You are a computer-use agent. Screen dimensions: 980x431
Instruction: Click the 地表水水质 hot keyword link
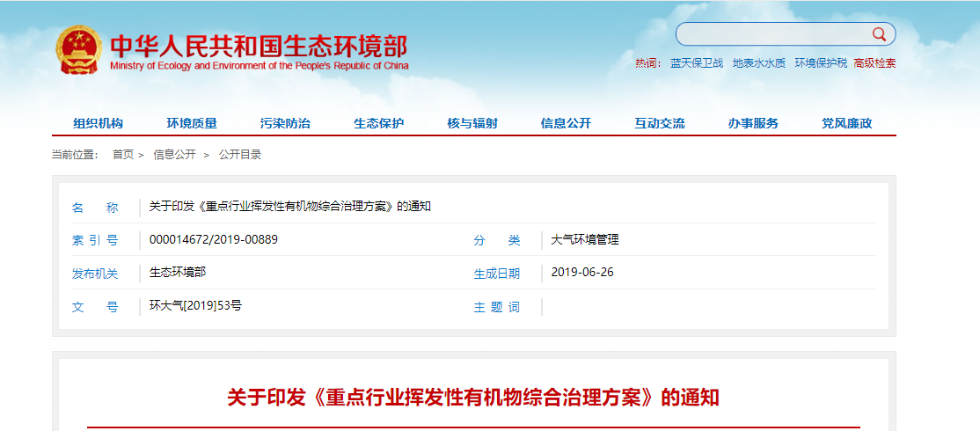pos(758,63)
